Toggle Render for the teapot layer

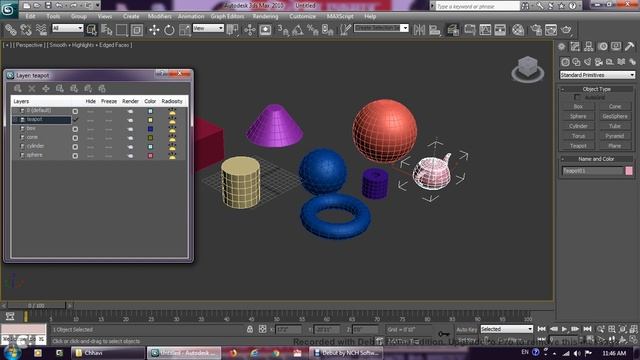pos(130,120)
